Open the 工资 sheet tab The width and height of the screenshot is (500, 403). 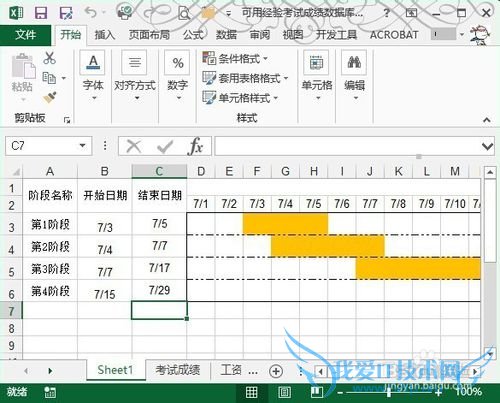point(231,370)
